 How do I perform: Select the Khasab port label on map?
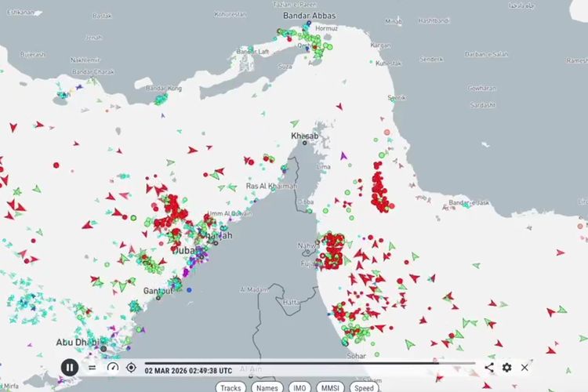click(x=305, y=136)
